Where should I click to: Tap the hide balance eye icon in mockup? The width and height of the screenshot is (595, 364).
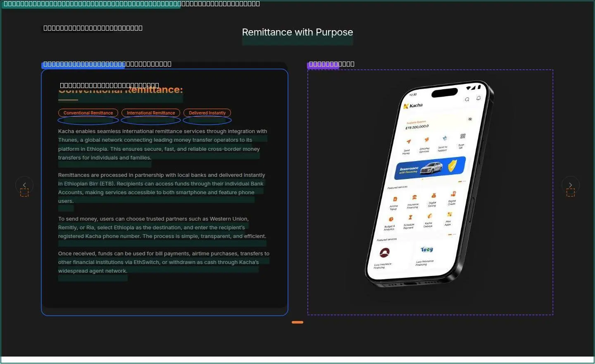[x=470, y=119]
